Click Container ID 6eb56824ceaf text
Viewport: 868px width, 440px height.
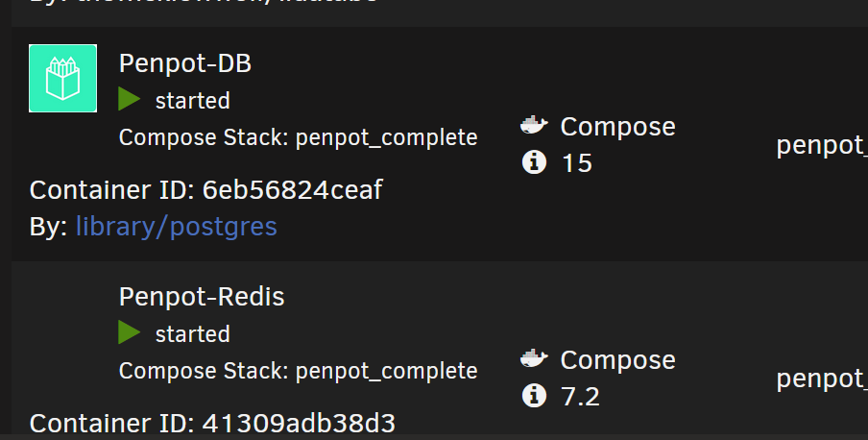pos(205,190)
